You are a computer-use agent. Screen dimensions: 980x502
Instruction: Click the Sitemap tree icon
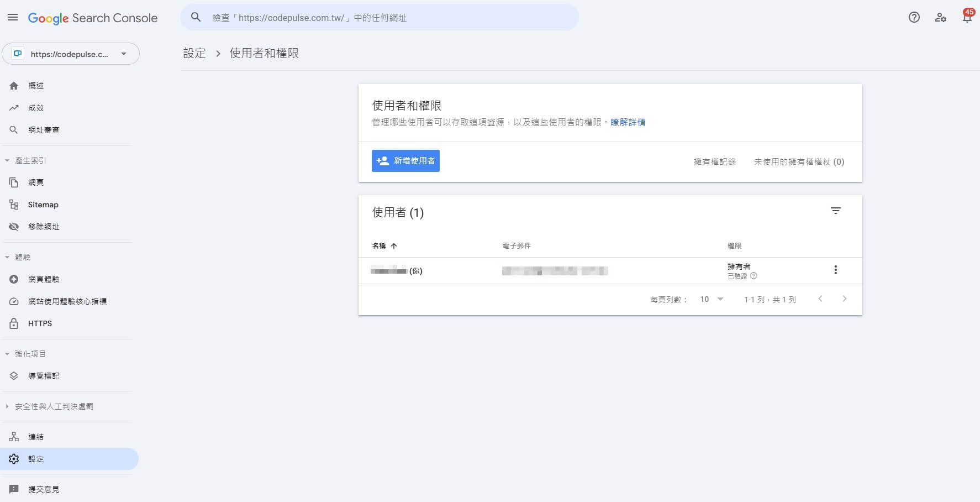point(14,205)
